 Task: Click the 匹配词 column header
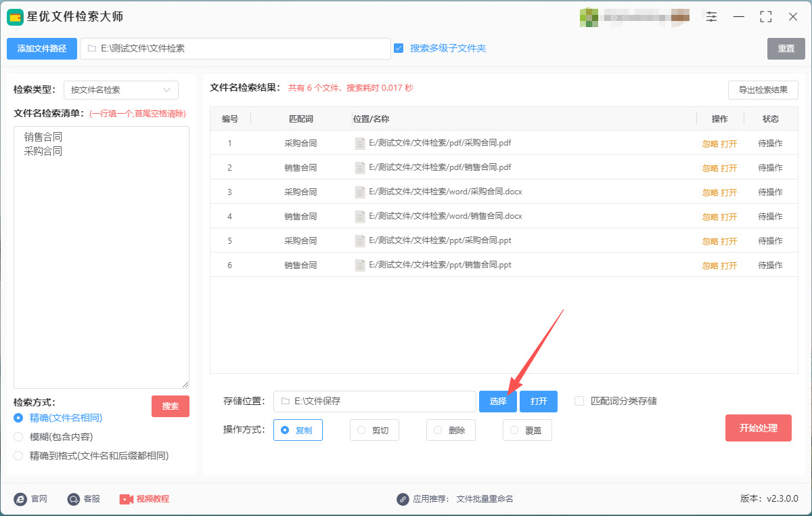(301, 119)
